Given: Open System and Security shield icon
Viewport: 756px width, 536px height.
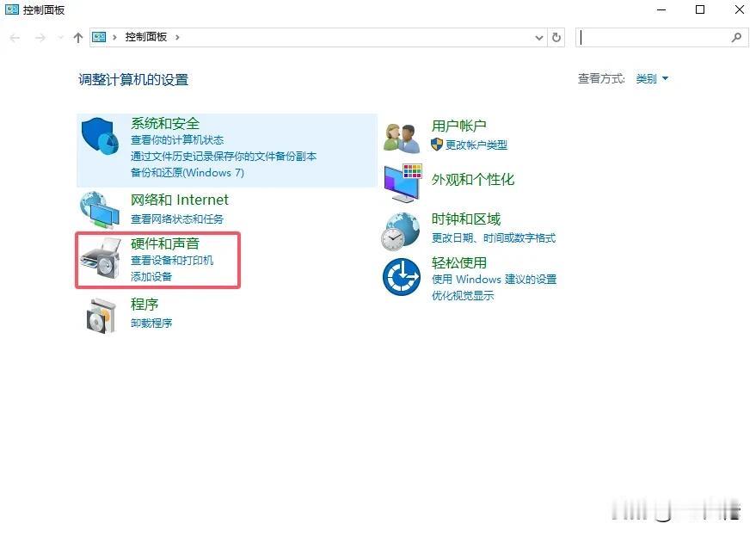Looking at the screenshot, I should tap(101, 137).
